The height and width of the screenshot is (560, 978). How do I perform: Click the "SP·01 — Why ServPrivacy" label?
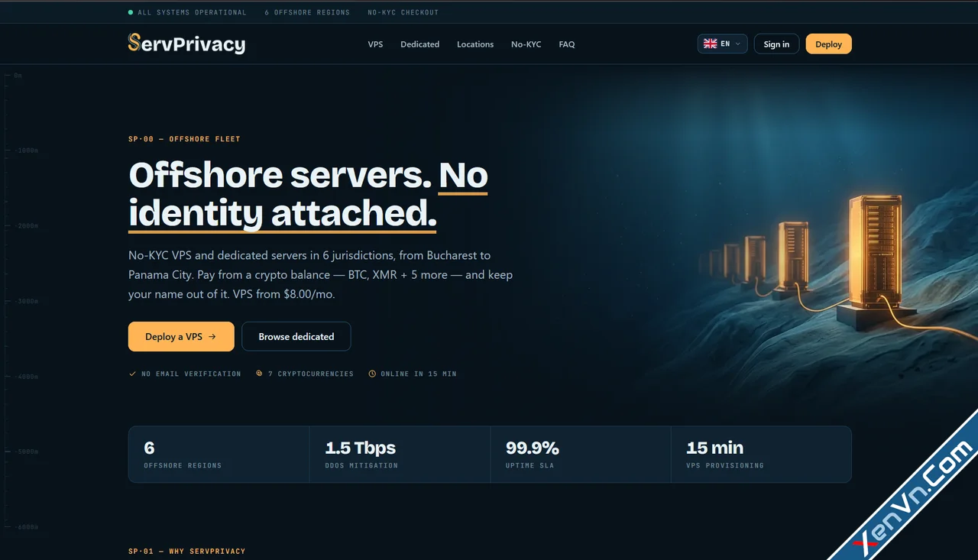[x=187, y=551]
